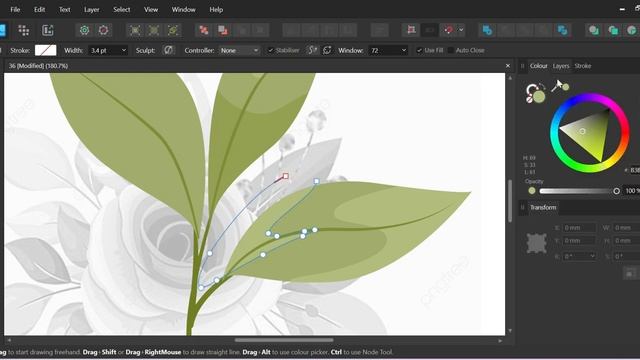Click the blue square node above the leaf
Viewport: 640px width, 360px height.
click(316, 181)
